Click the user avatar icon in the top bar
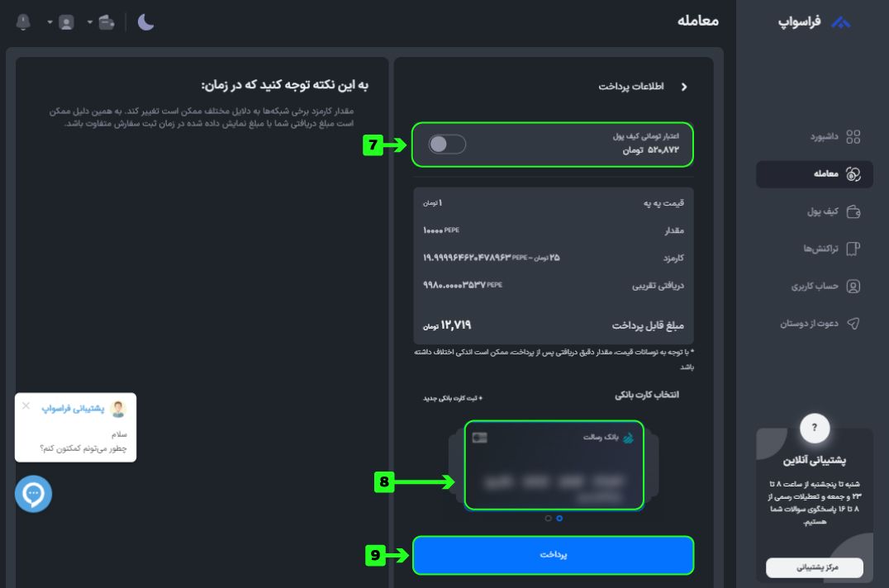This screenshot has height=588, width=889. click(x=66, y=22)
